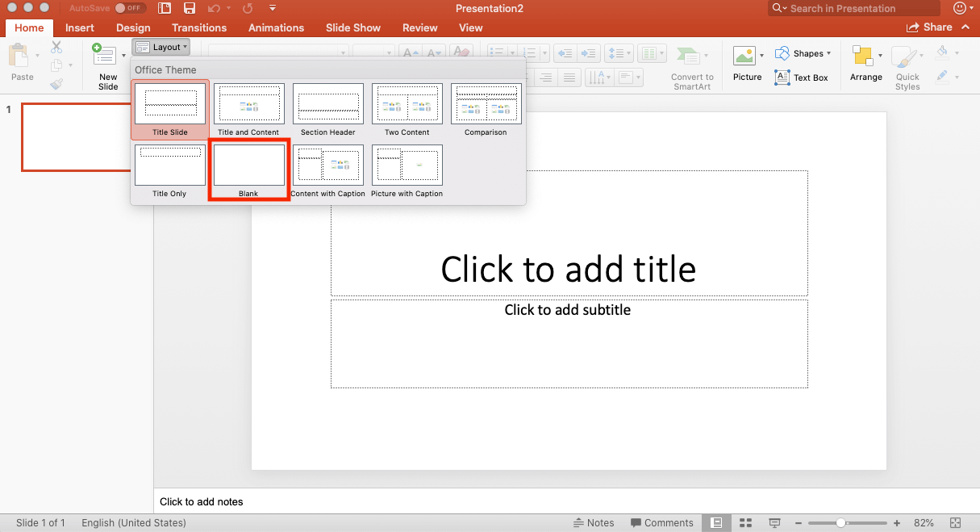Open the Picture insert button

747,64
